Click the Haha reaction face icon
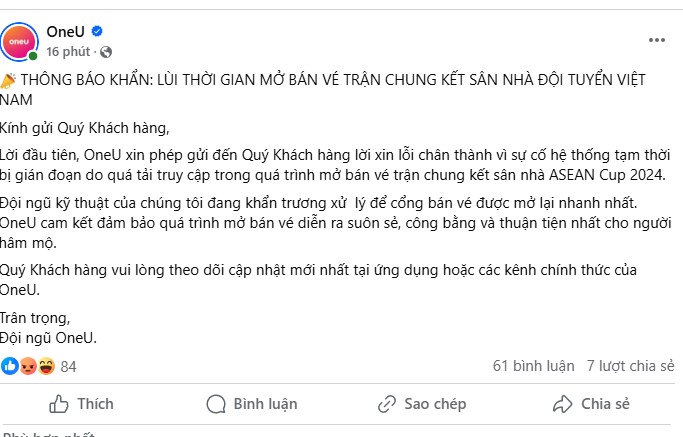 pyautogui.click(x=46, y=366)
